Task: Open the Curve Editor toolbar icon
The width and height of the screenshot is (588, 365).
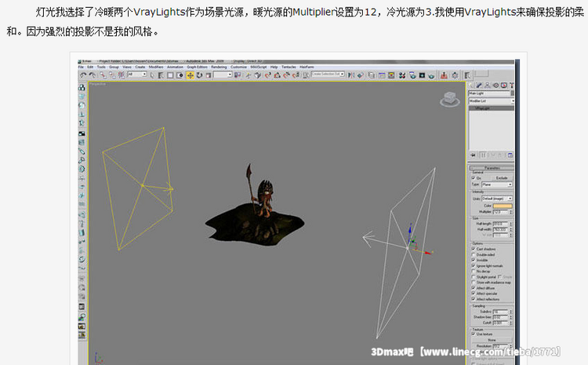Action: (x=382, y=75)
